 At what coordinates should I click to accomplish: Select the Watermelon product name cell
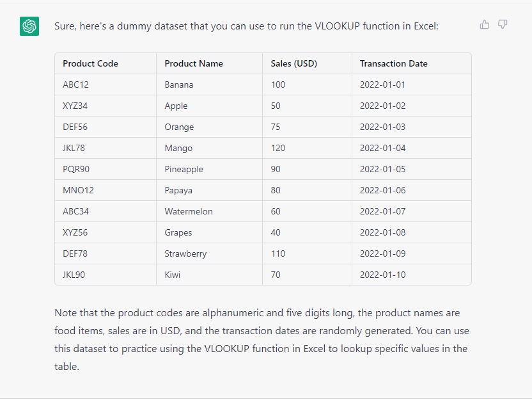click(189, 211)
